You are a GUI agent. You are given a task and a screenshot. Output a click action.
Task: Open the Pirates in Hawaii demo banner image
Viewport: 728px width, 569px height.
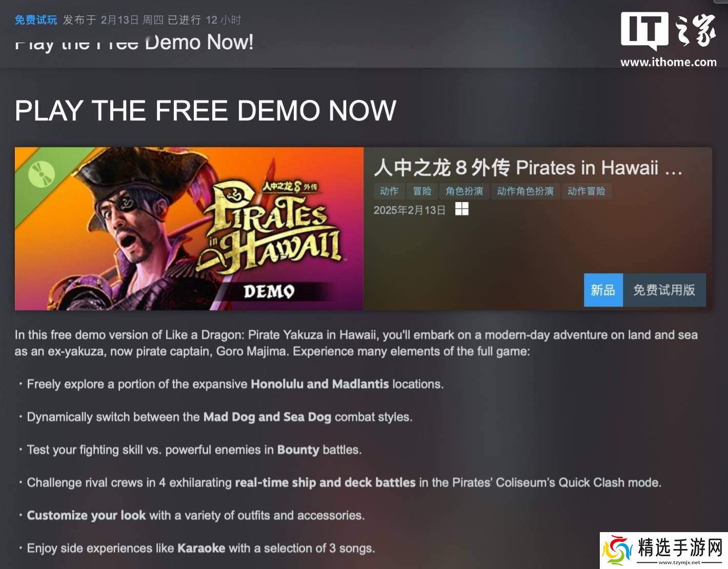(189, 229)
